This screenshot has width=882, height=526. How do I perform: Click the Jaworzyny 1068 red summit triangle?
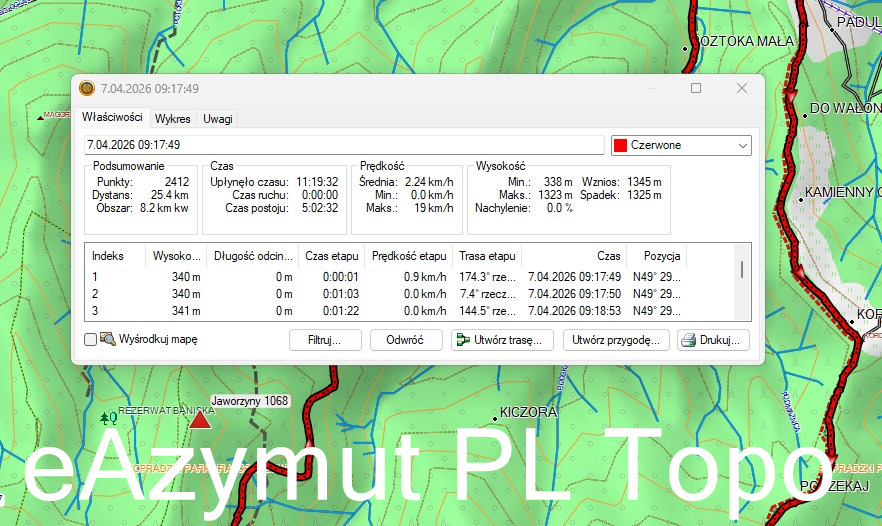point(200,420)
